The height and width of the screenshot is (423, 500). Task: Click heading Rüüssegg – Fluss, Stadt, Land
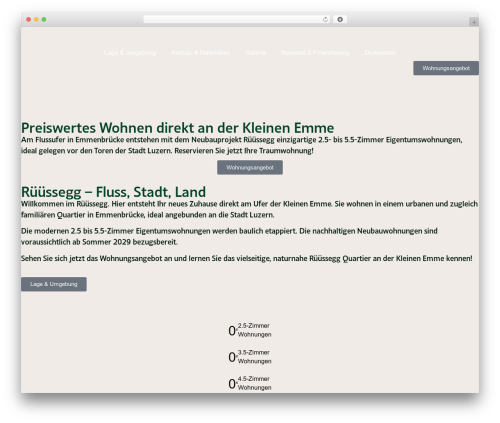[x=113, y=192]
